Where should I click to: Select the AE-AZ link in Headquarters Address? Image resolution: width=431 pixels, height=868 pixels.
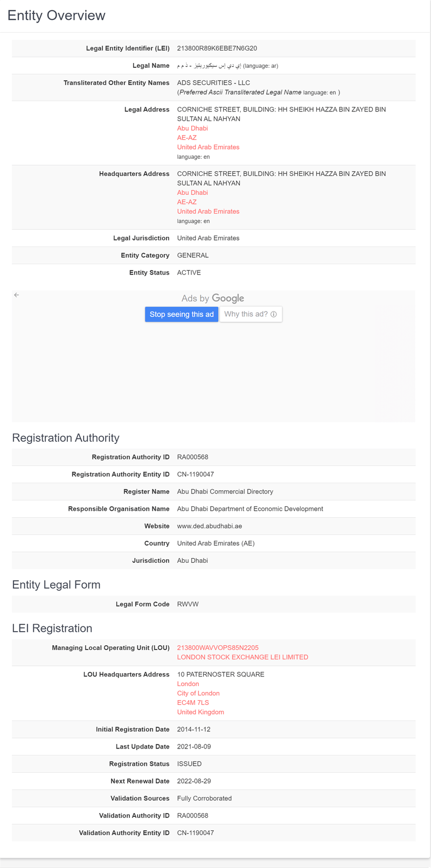(187, 202)
